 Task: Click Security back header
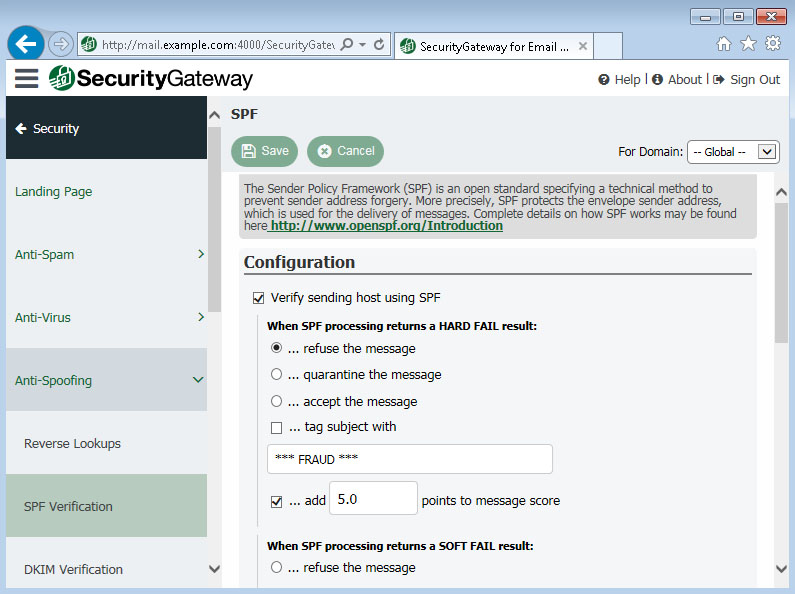[x=106, y=128]
